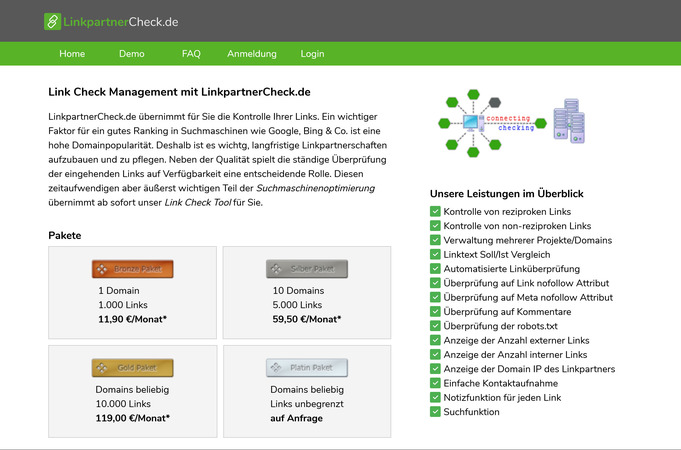Screen dimensions: 681x450
Task: Click checkmark beside Kontrolle von non-reziproken Links
Action: click(x=435, y=226)
